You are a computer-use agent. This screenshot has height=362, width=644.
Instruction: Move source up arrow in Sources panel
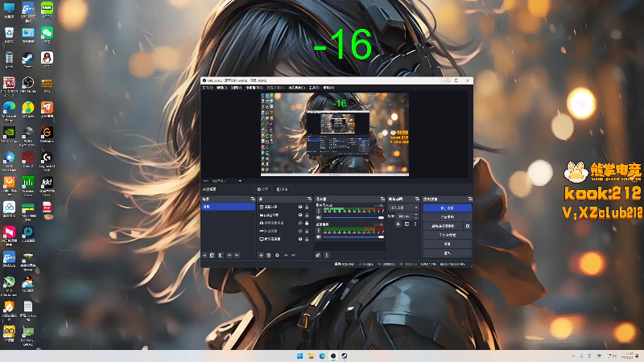click(286, 255)
